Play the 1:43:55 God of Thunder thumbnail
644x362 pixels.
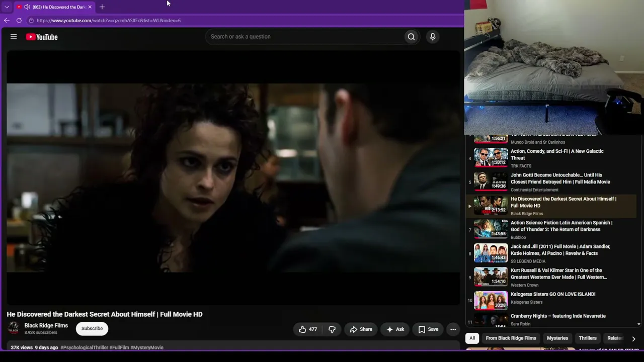coord(491,229)
